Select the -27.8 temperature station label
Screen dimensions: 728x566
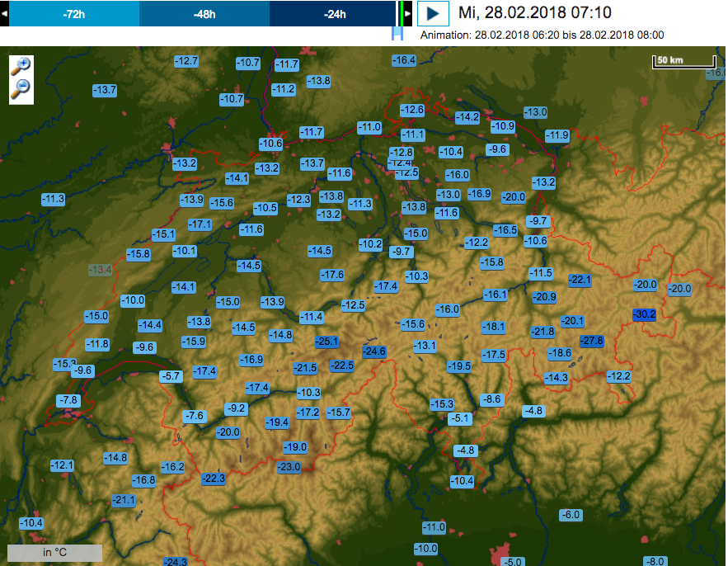point(592,341)
